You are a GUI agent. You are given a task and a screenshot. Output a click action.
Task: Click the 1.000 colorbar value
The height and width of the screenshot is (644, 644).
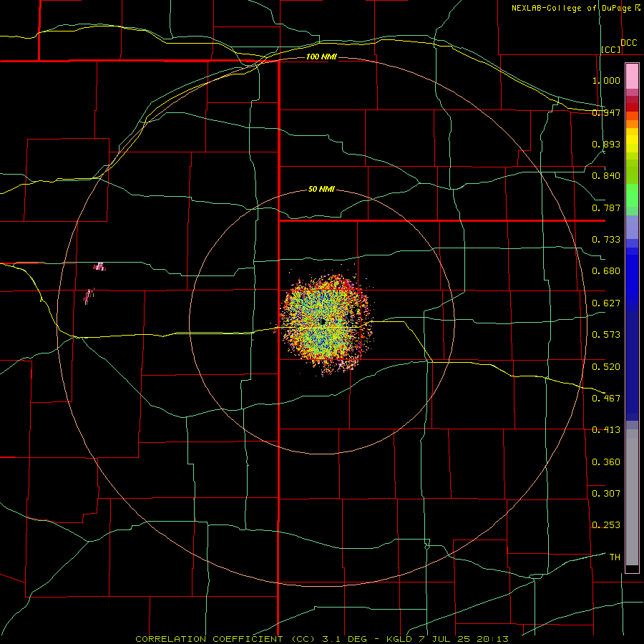tap(606, 80)
